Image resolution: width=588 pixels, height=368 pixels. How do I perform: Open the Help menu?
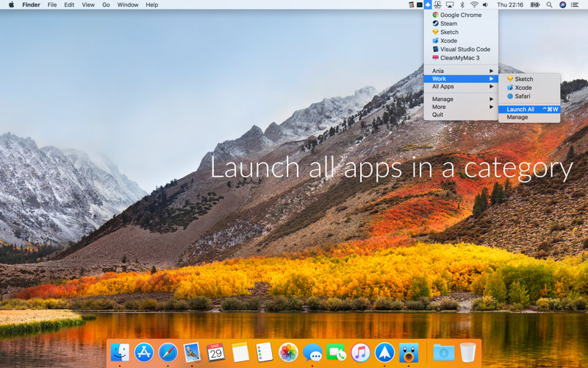(152, 4)
